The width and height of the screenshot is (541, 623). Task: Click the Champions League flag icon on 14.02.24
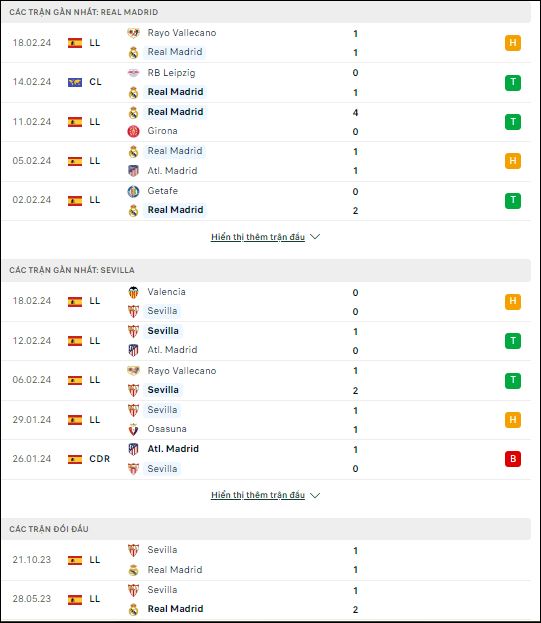click(x=75, y=82)
